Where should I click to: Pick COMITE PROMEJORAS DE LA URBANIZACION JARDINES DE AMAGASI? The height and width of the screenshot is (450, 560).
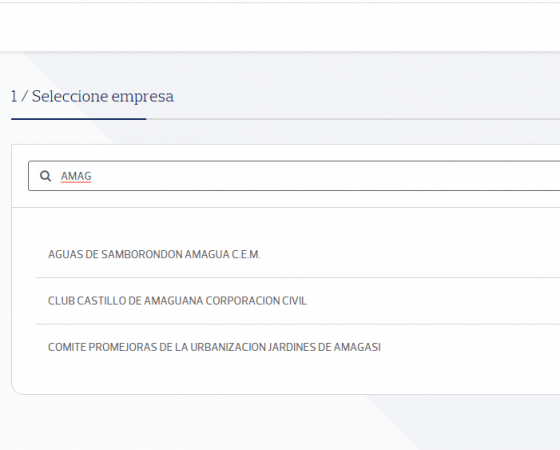click(214, 347)
